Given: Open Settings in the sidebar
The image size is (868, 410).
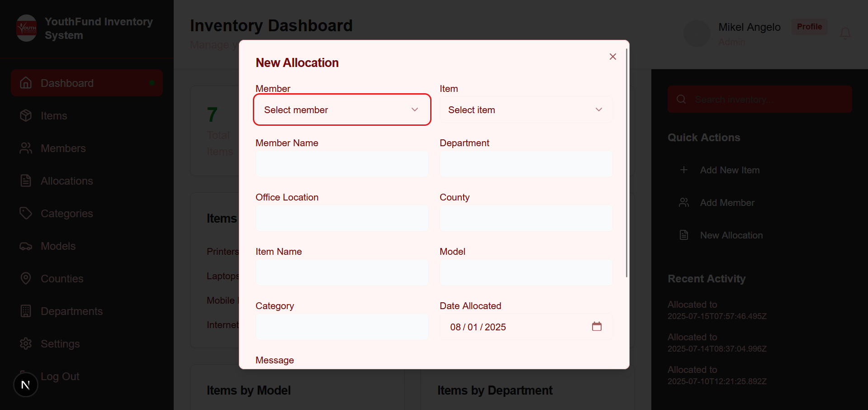Looking at the screenshot, I should click(87, 344).
